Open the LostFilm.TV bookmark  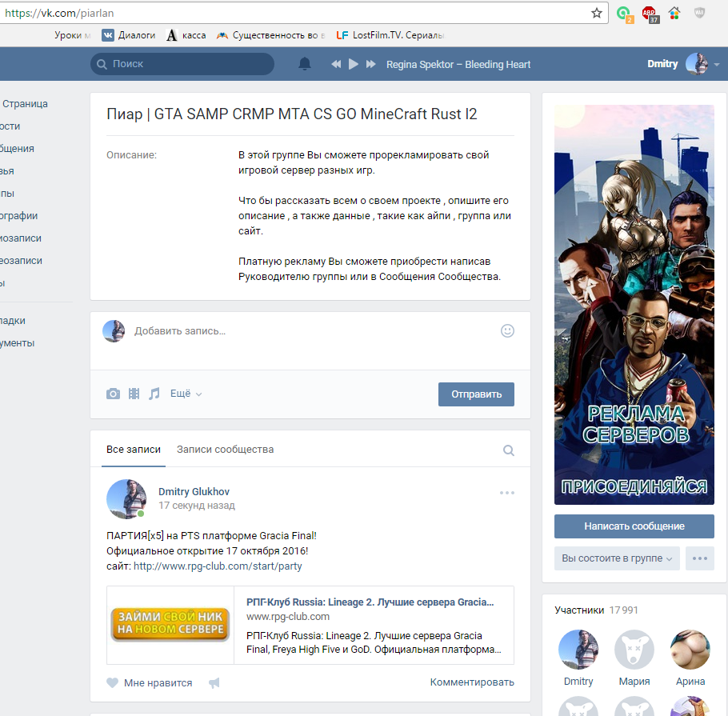click(390, 35)
